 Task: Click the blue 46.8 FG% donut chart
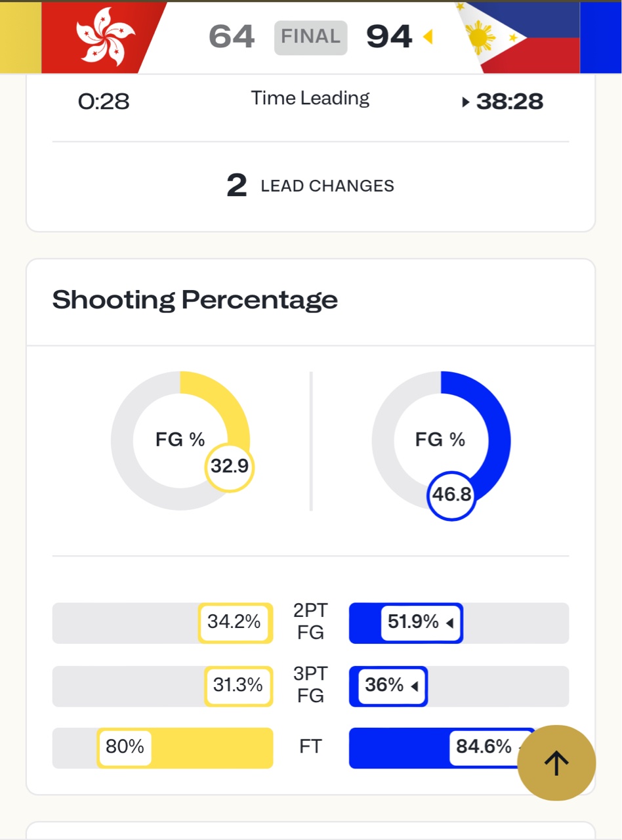pyautogui.click(x=441, y=440)
